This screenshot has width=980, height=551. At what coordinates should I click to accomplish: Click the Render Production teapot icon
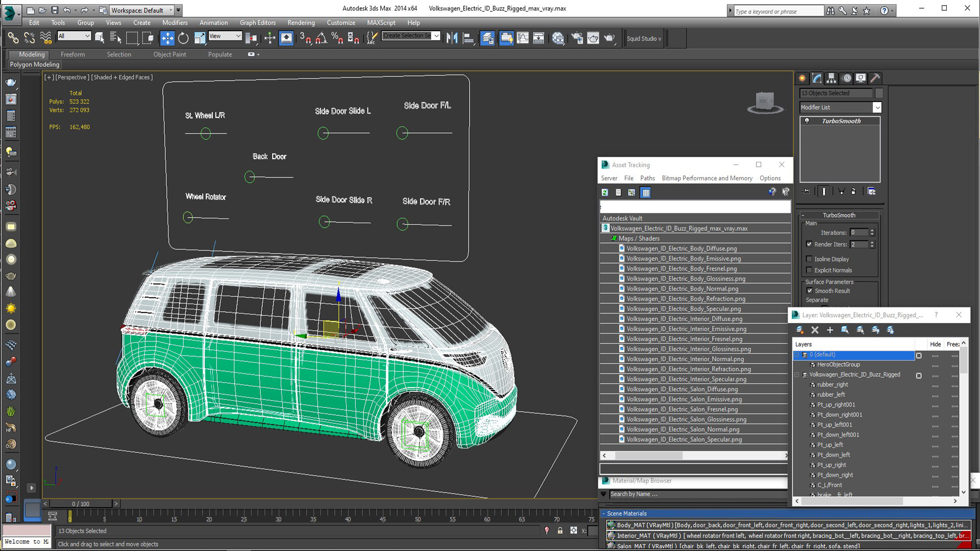point(609,38)
